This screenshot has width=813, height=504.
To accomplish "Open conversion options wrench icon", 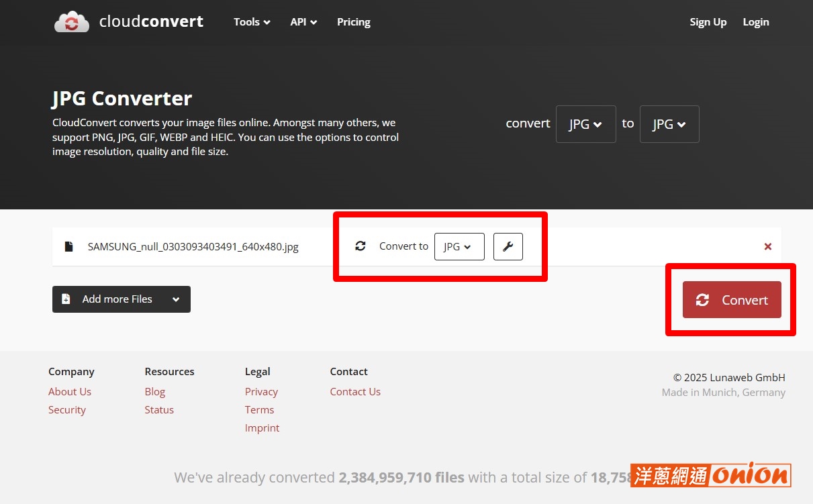I will [x=508, y=246].
